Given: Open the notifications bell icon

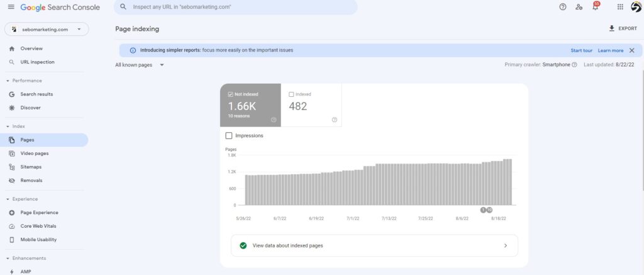Looking at the screenshot, I should (595, 7).
